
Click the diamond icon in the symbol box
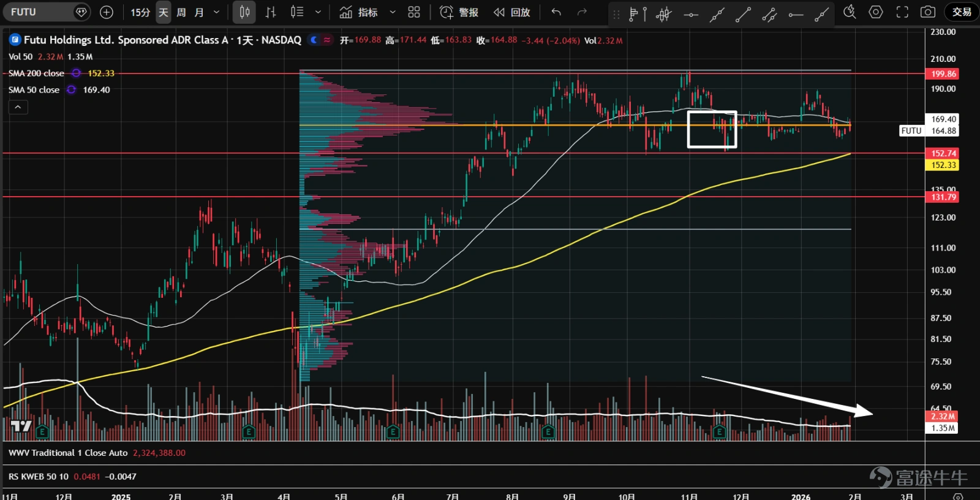(x=81, y=12)
